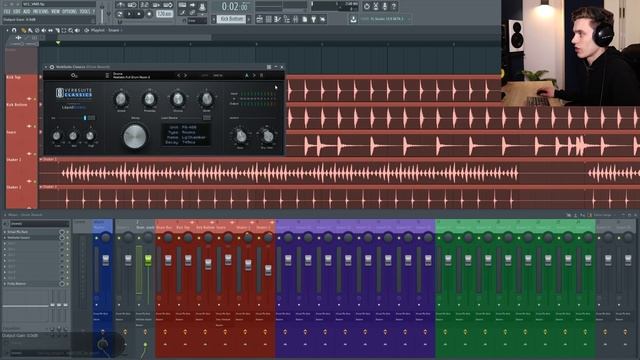Click the Shaker 2 mixer track fader
The height and width of the screenshot is (360, 640).
268,270
